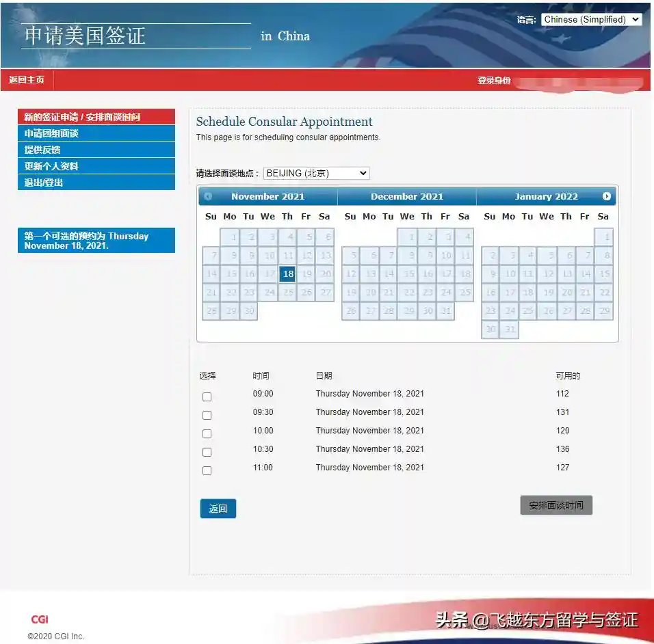Click the CGI logo in footer
This screenshot has width=654, height=644.
pos(40,619)
